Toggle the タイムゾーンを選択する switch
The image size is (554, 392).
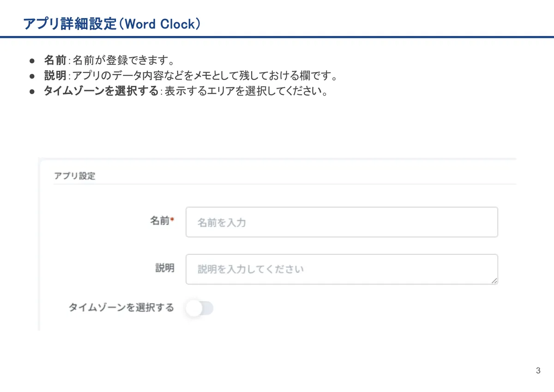pyautogui.click(x=199, y=308)
